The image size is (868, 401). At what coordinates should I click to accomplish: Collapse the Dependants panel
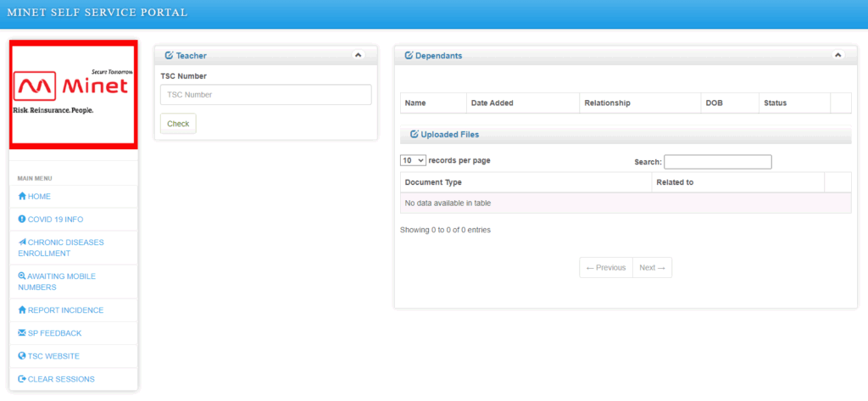(x=838, y=55)
